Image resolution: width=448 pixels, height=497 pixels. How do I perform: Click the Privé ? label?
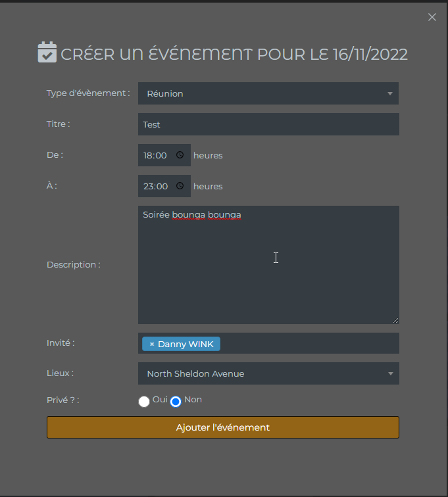click(62, 400)
